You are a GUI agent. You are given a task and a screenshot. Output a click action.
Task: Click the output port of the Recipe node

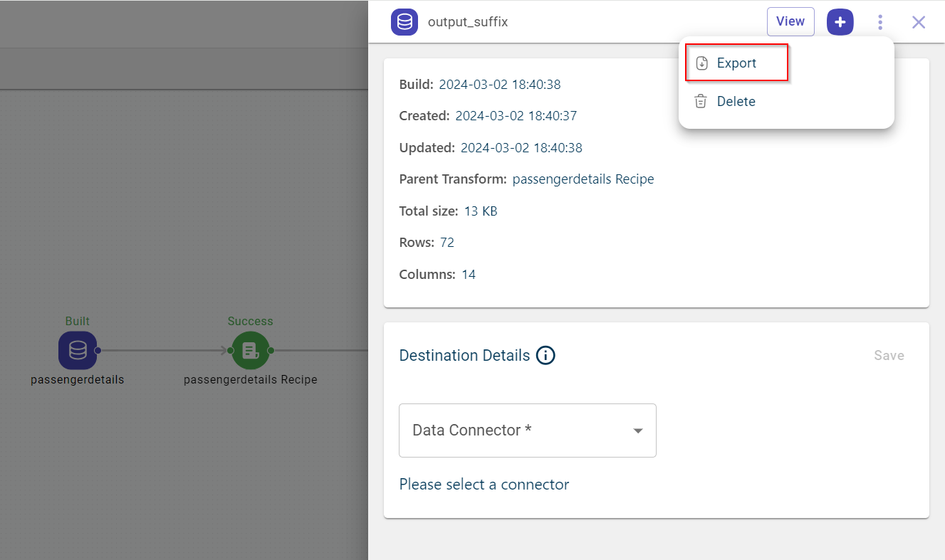[271, 350]
